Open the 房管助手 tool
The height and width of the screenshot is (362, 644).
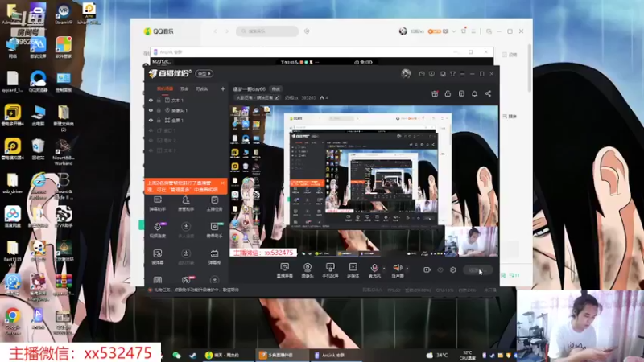click(186, 204)
